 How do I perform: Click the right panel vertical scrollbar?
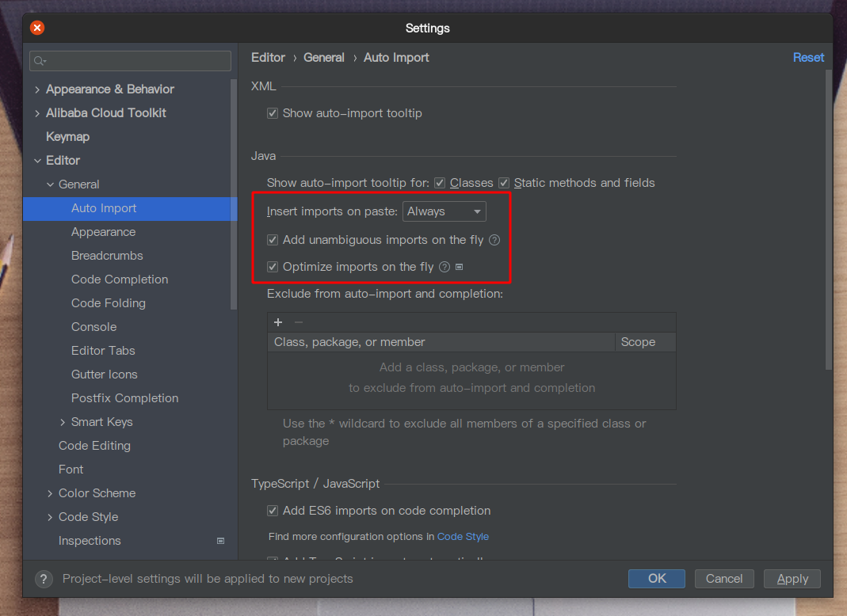coord(829,220)
